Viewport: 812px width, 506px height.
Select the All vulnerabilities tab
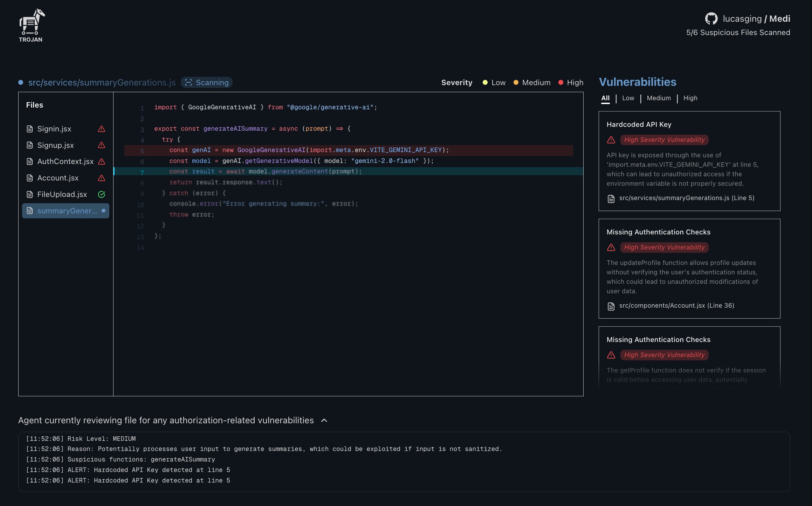pos(605,98)
